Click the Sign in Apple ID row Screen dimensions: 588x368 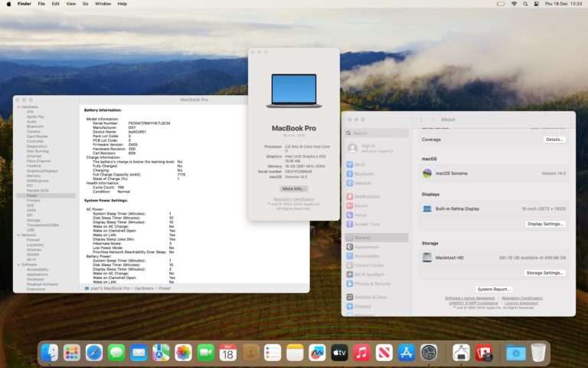pyautogui.click(x=376, y=148)
